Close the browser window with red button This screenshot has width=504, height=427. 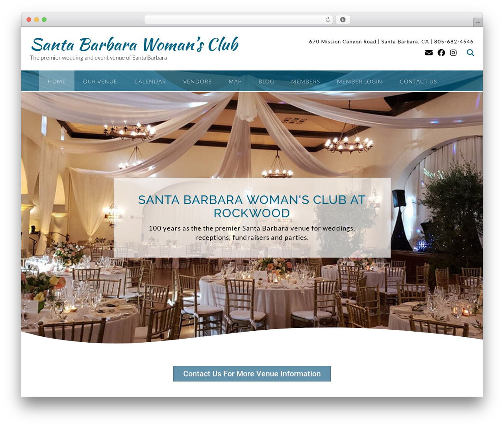coord(29,20)
